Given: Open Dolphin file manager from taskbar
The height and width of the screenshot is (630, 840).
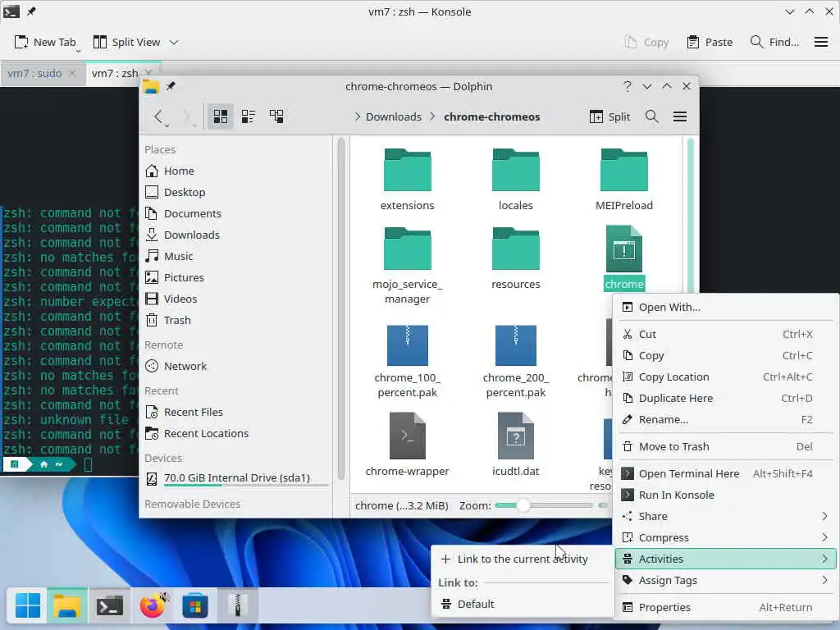Looking at the screenshot, I should point(67,606).
